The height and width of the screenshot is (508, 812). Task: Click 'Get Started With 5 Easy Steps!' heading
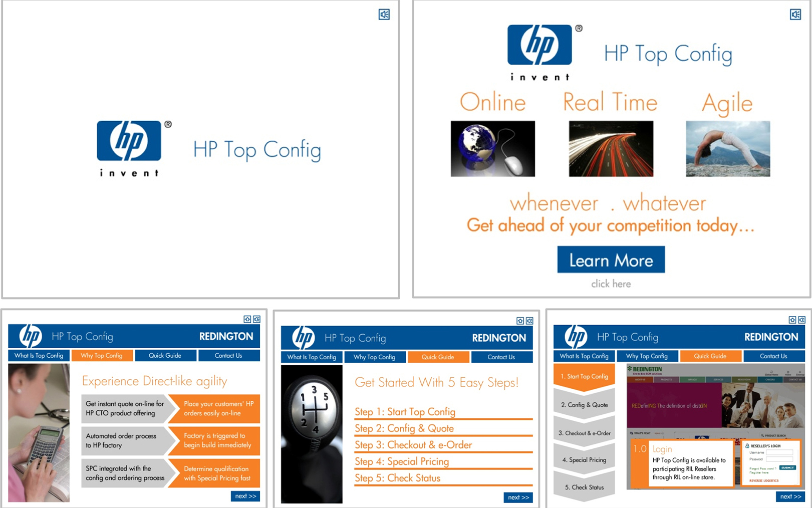pyautogui.click(x=436, y=382)
